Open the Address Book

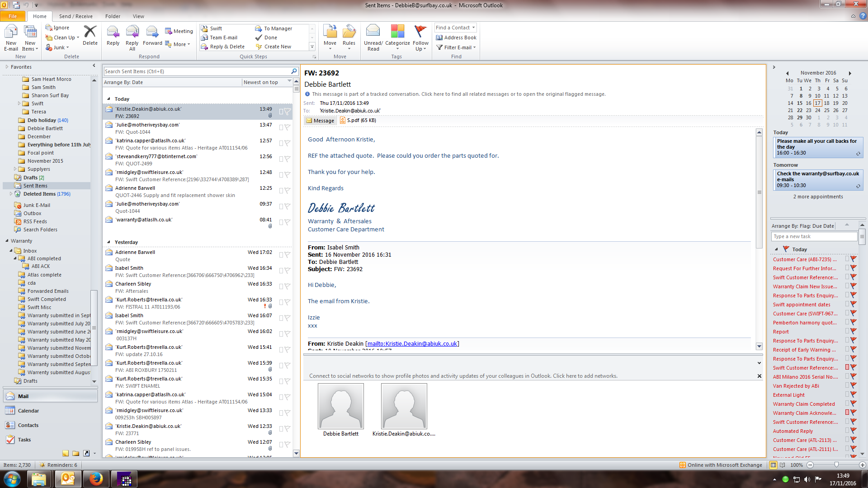tap(456, 38)
